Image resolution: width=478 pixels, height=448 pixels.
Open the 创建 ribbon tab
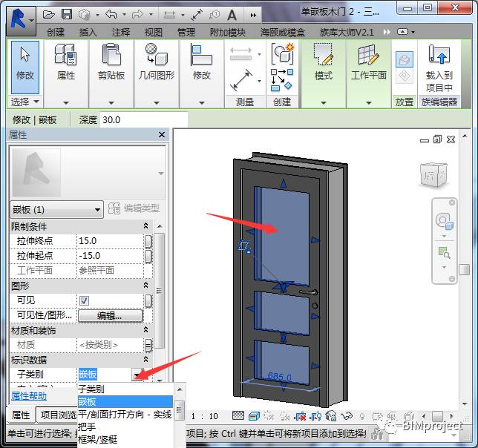[56, 32]
